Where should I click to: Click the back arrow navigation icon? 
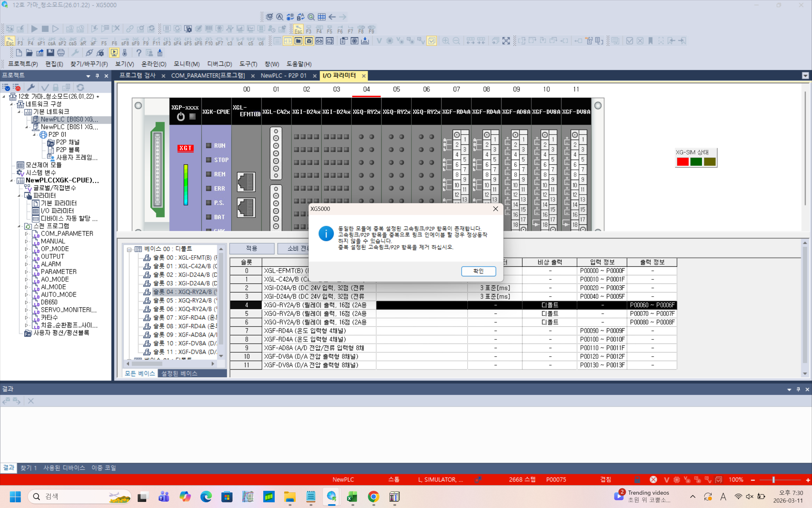(332, 17)
